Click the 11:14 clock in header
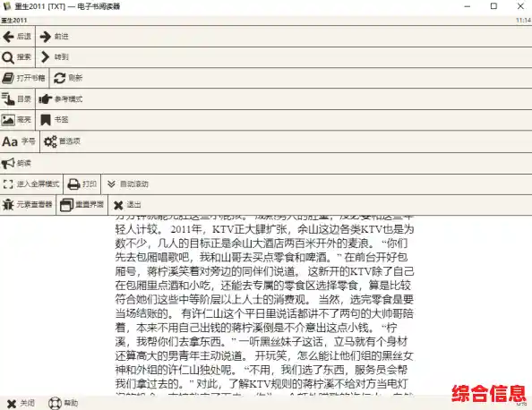Screen dimensions: 532x410 tap(524, 21)
